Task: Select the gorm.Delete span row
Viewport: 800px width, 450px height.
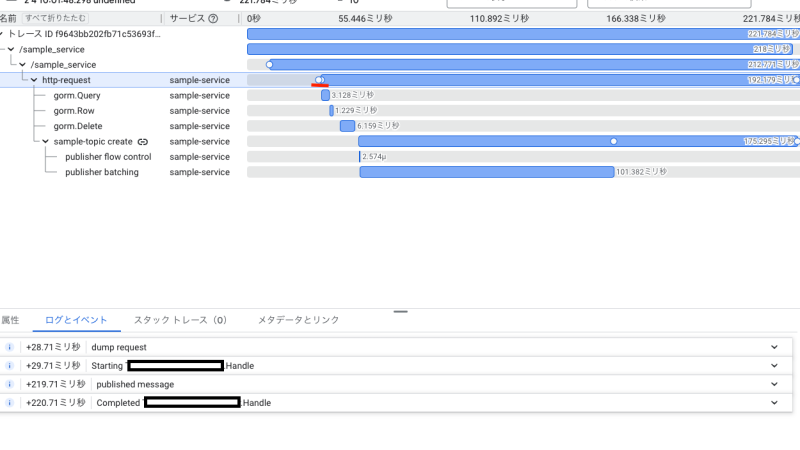Action: coord(400,126)
